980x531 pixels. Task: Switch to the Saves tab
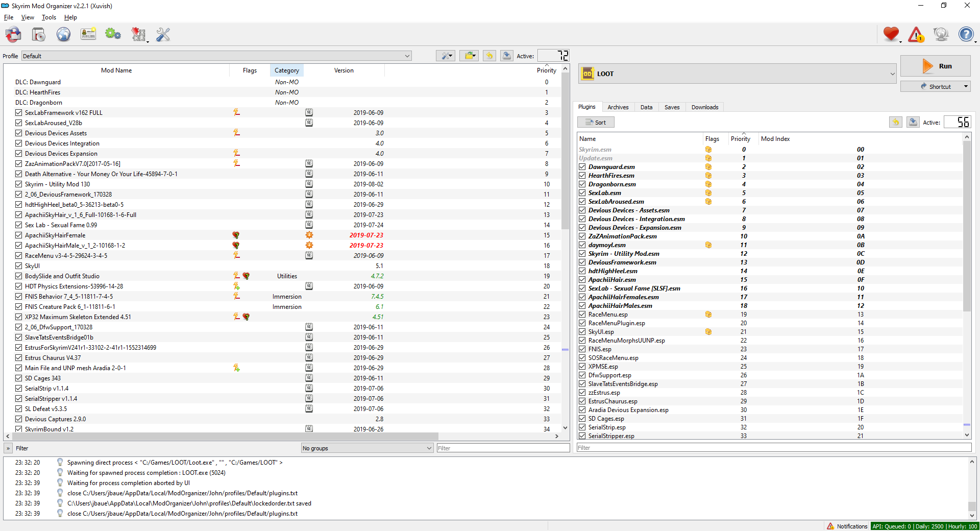point(672,107)
